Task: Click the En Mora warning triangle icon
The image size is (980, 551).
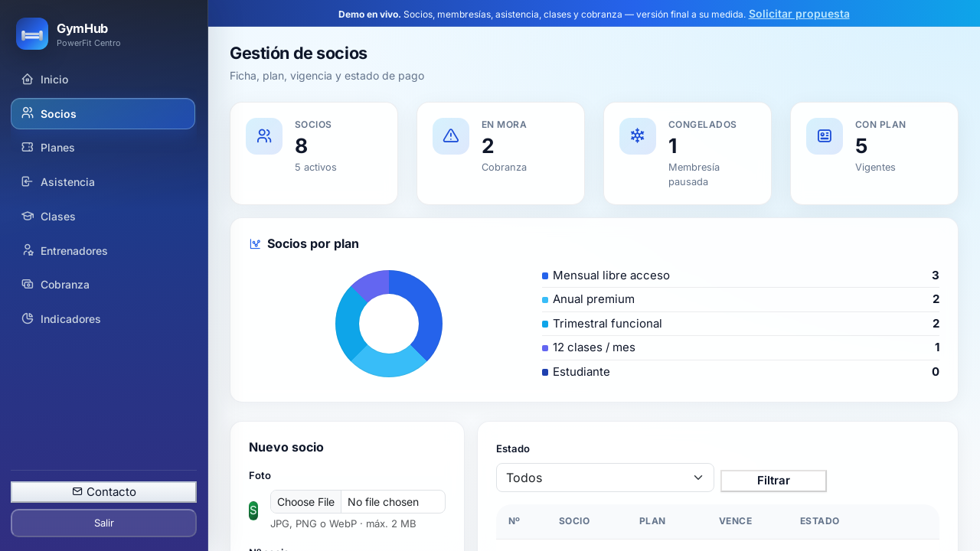Action: (451, 136)
